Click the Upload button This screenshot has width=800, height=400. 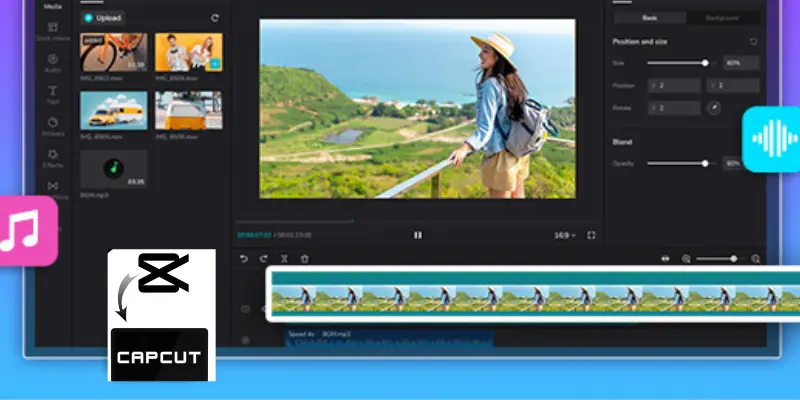(103, 18)
